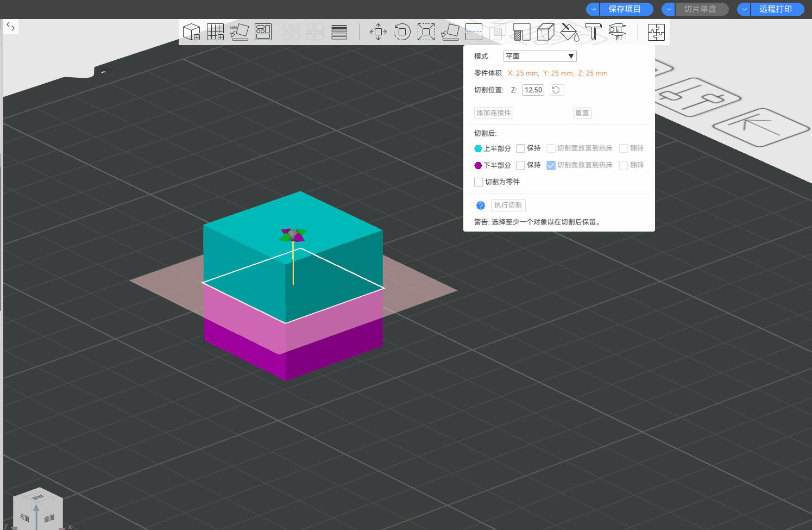Check 保持 for 下半部分

(x=520, y=165)
